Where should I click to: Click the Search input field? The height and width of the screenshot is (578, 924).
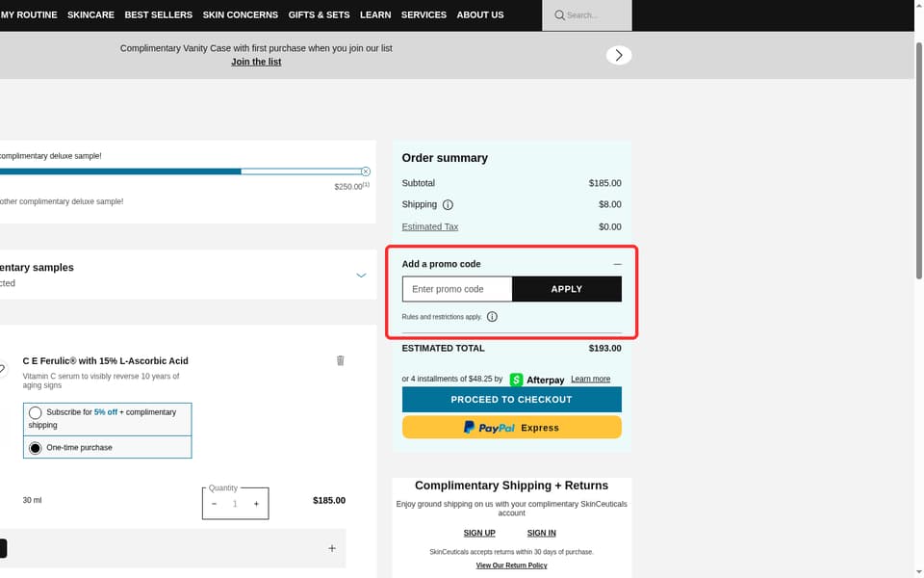point(587,15)
